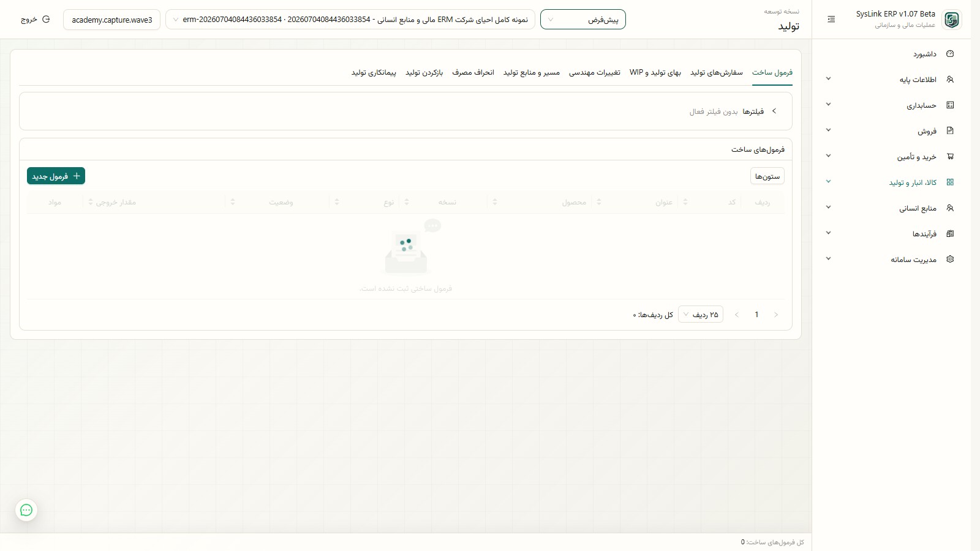Click the ردیف column header
The width and height of the screenshot is (980, 551).
click(x=763, y=202)
